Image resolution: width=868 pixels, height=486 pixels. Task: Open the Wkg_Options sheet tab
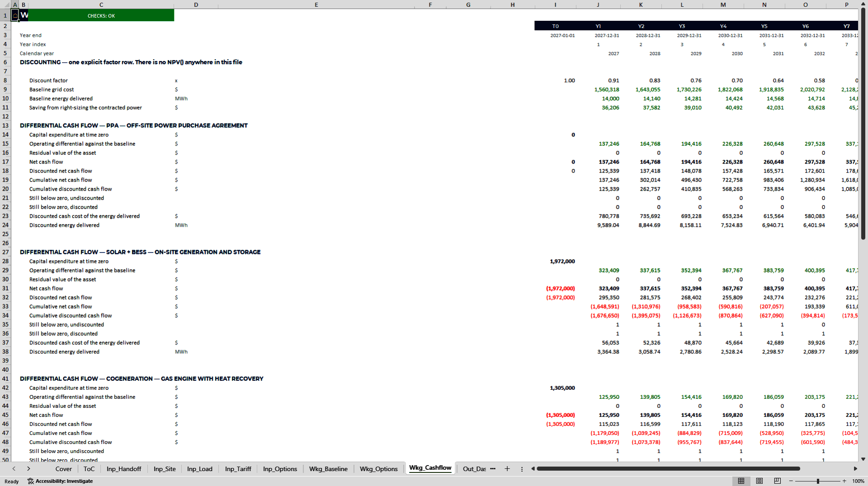(378, 469)
